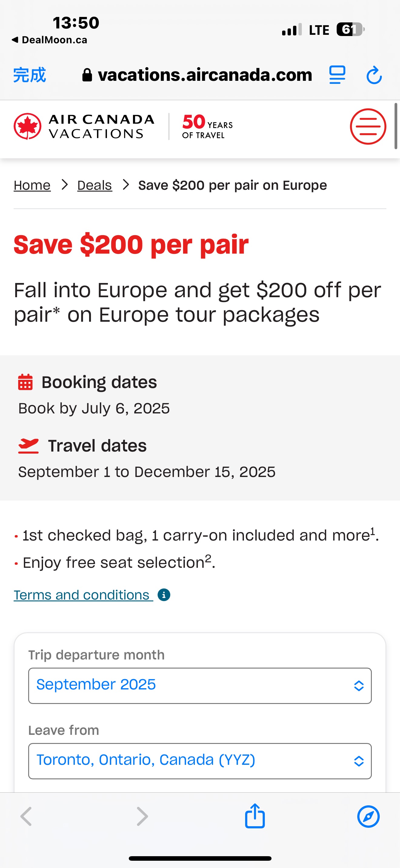This screenshot has height=868, width=400.
Task: Change the Leave from departure city
Action: click(x=200, y=760)
